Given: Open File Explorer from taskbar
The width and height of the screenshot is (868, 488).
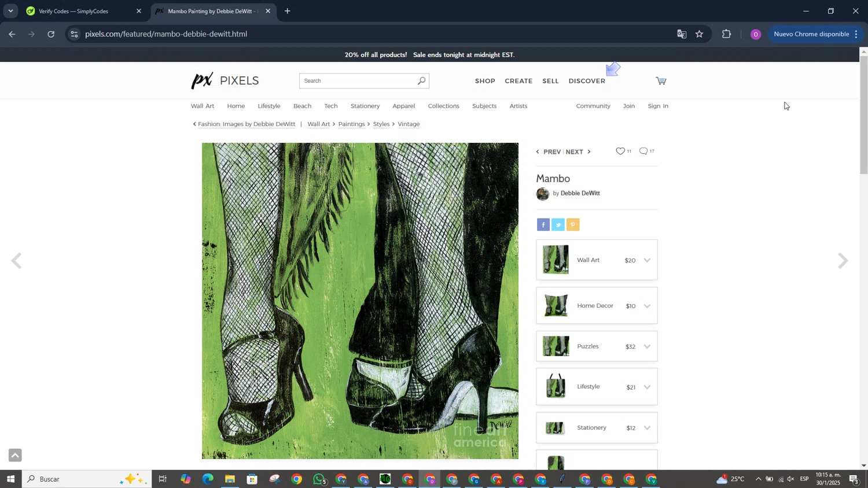Looking at the screenshot, I should click(230, 479).
